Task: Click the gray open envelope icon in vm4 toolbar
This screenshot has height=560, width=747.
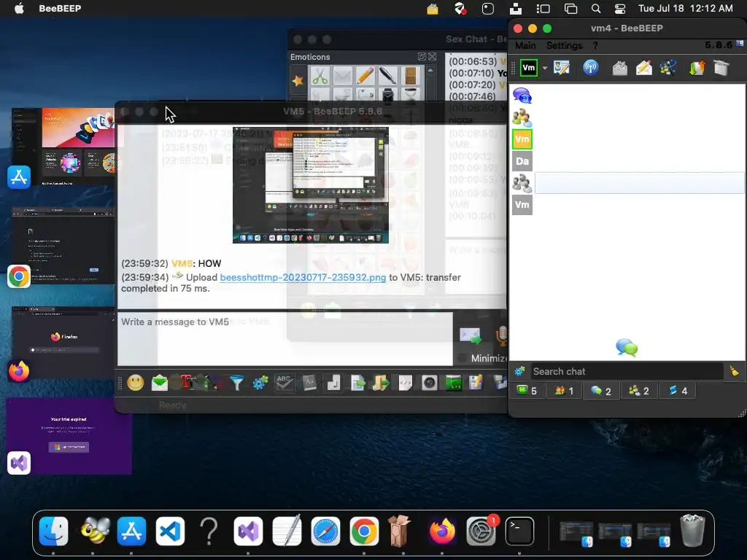Action: pos(620,68)
